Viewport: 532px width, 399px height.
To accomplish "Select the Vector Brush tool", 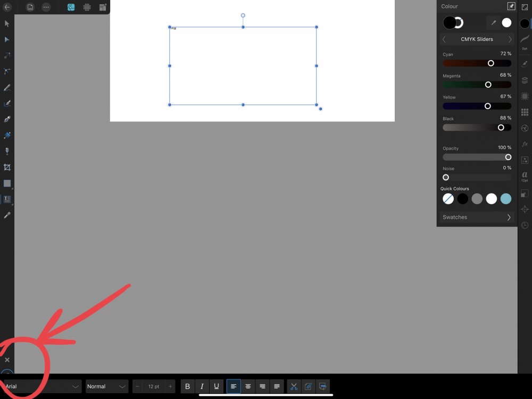I will (7, 104).
